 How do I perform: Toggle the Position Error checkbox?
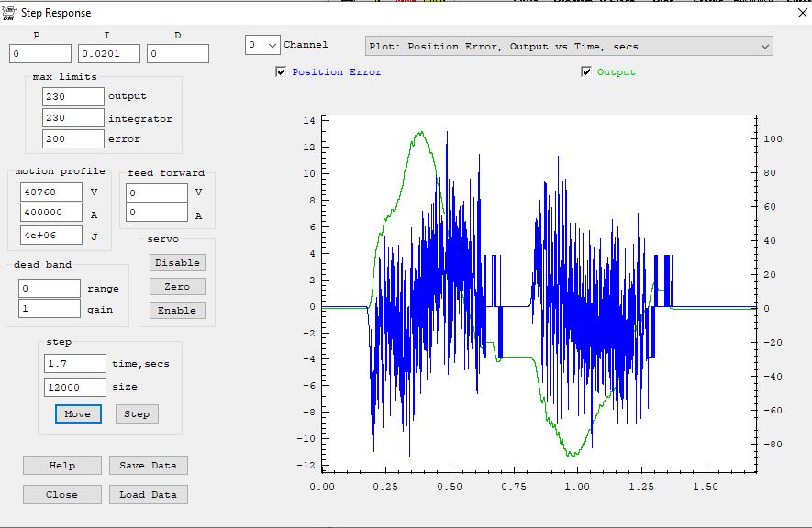click(x=281, y=72)
